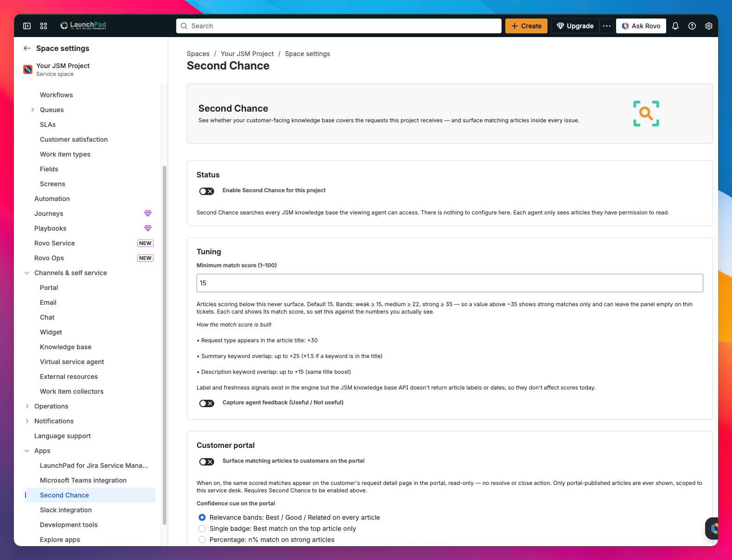Screen dimensions: 732x560
Task: Click the Your JSM Project avatar icon
Action: point(28,69)
